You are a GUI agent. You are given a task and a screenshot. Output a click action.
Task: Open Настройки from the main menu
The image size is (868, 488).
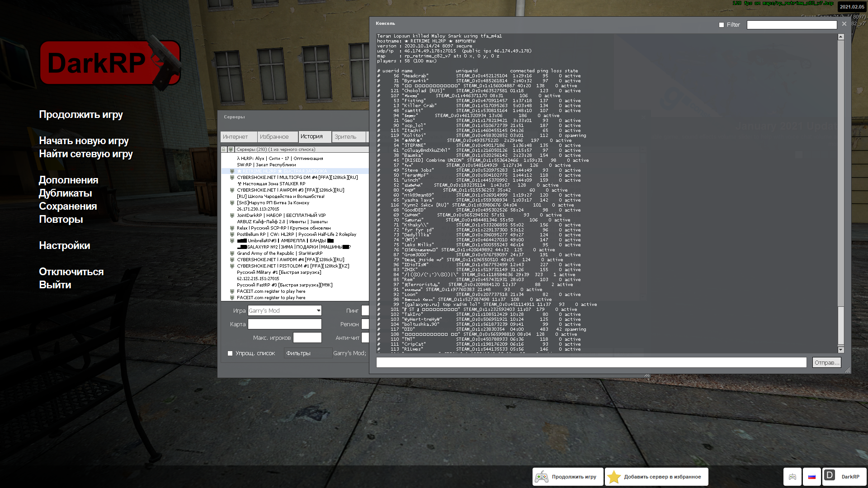pos(65,246)
